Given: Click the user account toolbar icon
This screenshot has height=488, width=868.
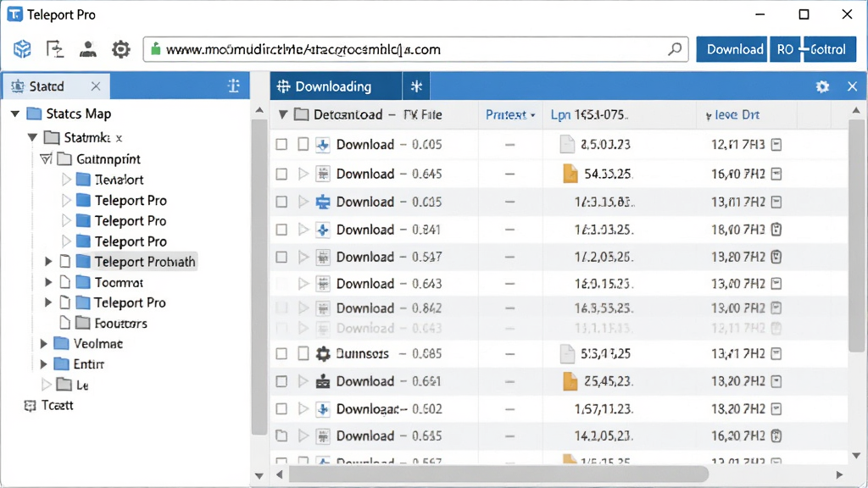Looking at the screenshot, I should click(87, 49).
